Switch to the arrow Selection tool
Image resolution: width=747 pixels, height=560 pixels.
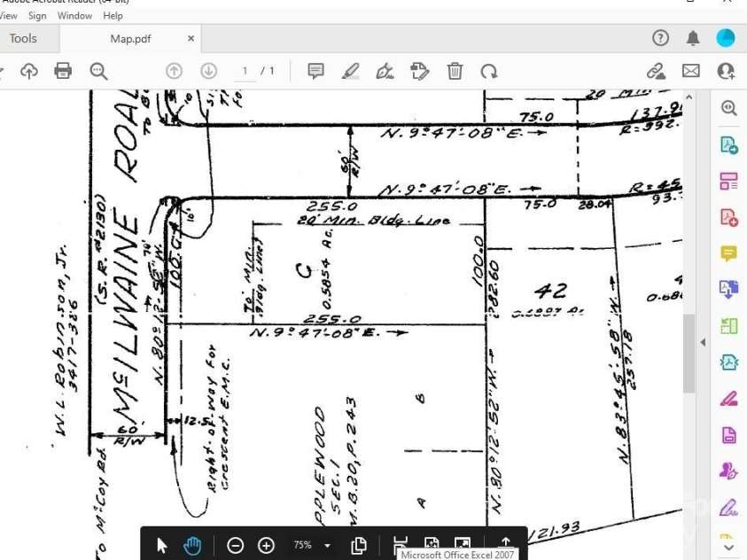162,545
